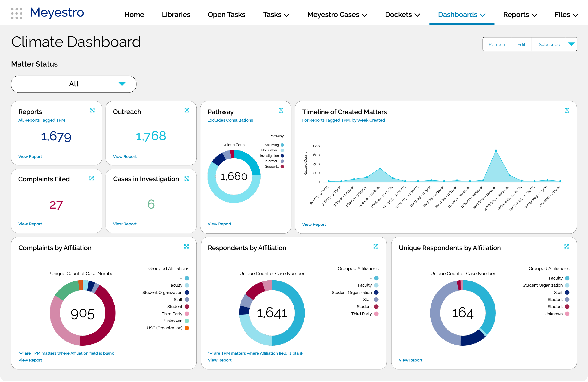This screenshot has width=588, height=382.
Task: Click Unknown legend swatch in Unique Respondents
Action: (567, 314)
